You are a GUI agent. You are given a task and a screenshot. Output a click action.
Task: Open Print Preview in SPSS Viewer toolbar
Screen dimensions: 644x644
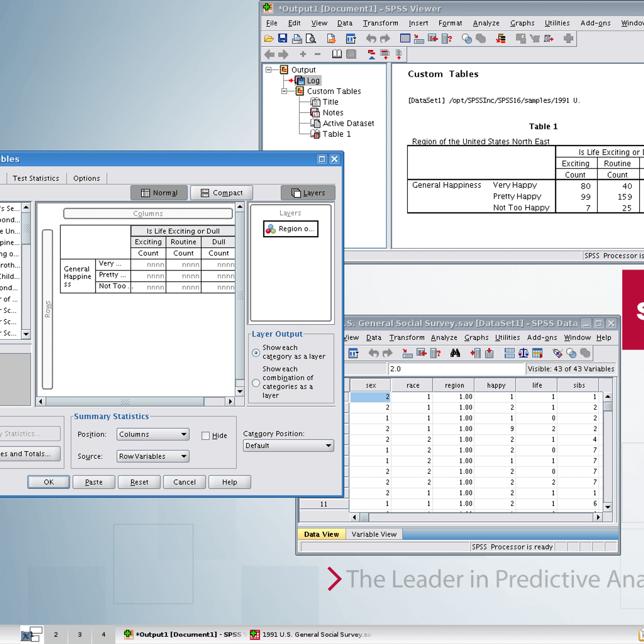[311, 39]
